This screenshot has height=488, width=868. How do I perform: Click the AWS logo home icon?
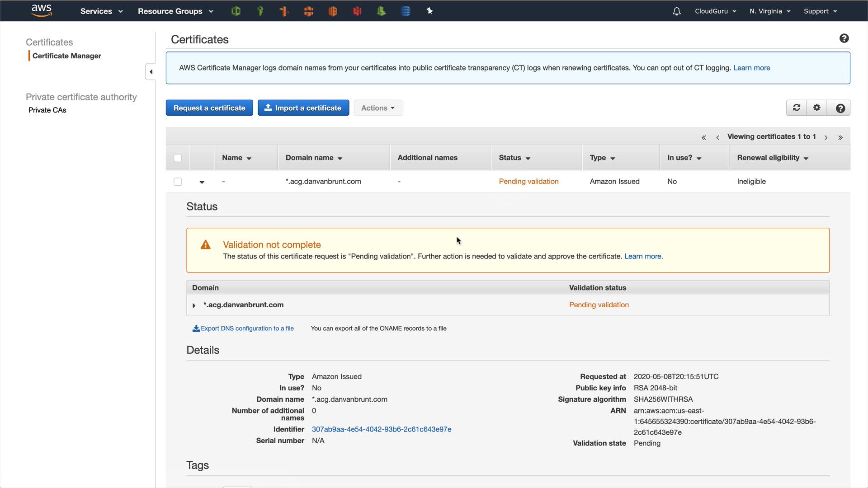tap(42, 10)
